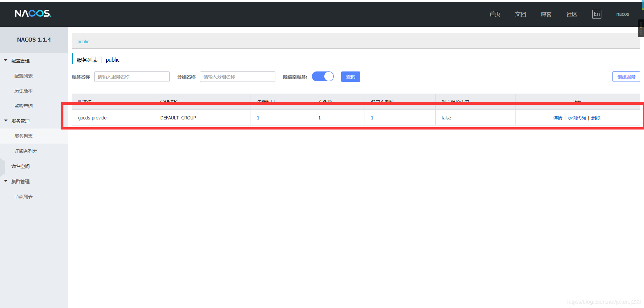
Task: Click the 查询 search button
Action: (x=351, y=76)
